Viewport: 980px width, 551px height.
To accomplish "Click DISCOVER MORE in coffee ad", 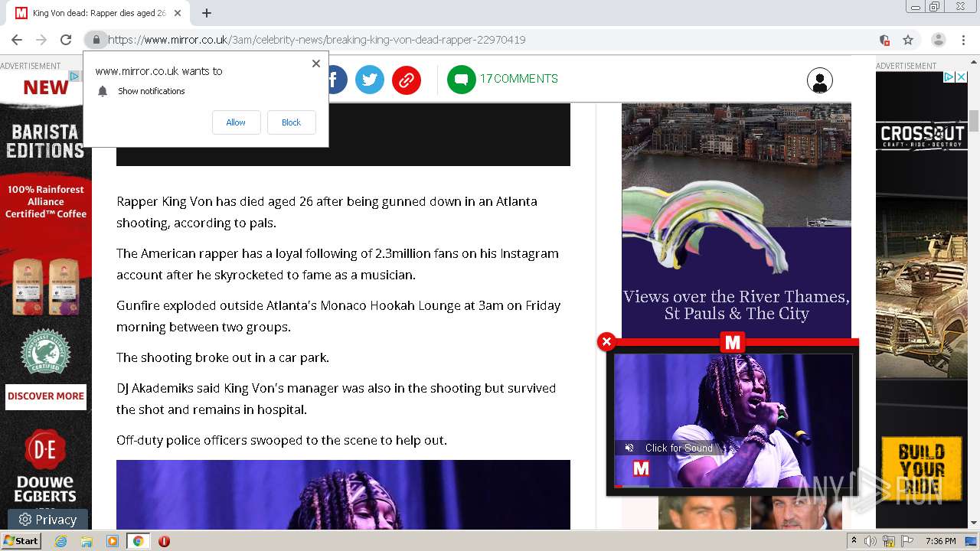I will (x=46, y=396).
